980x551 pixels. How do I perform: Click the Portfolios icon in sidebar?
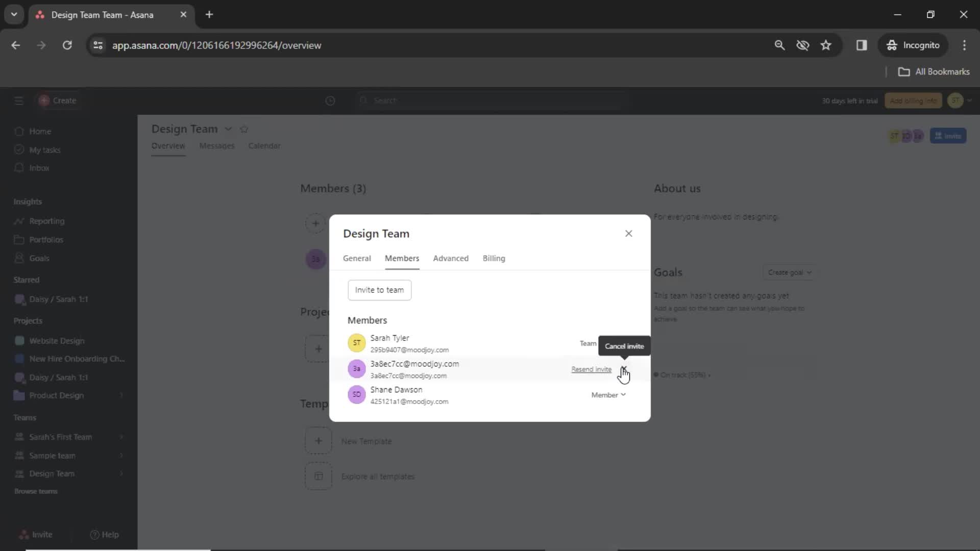click(x=18, y=239)
